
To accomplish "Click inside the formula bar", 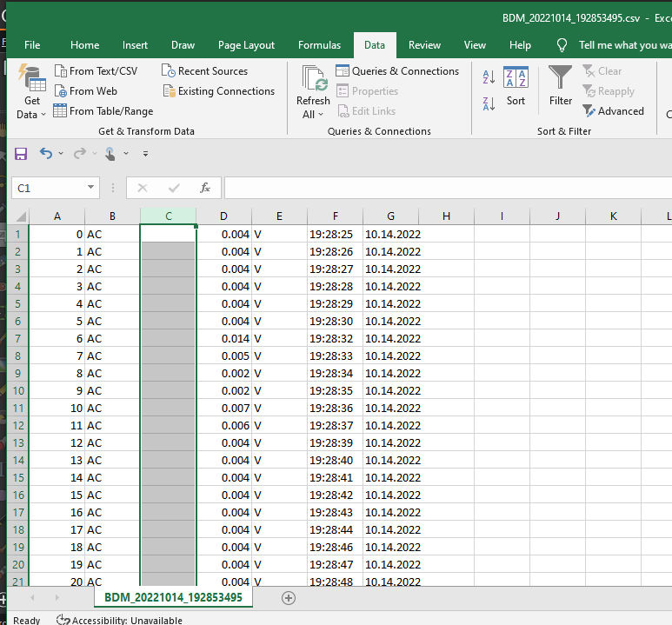I will pyautogui.click(x=448, y=188).
